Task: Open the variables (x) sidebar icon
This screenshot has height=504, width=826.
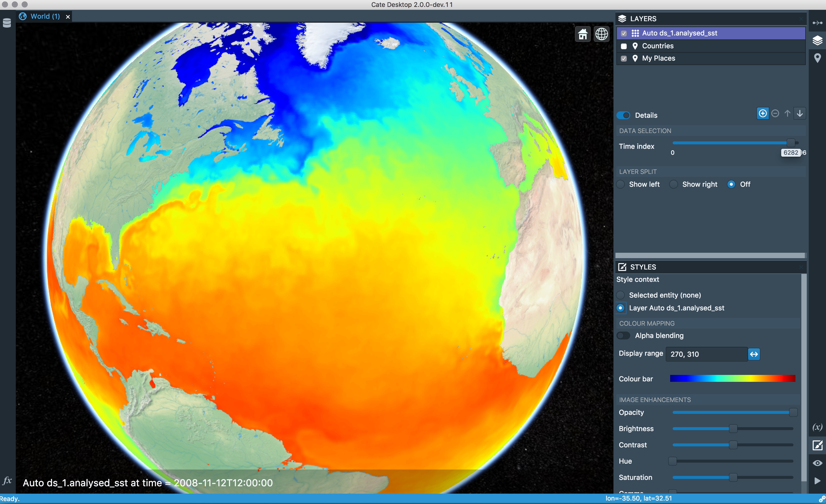Action: click(817, 427)
